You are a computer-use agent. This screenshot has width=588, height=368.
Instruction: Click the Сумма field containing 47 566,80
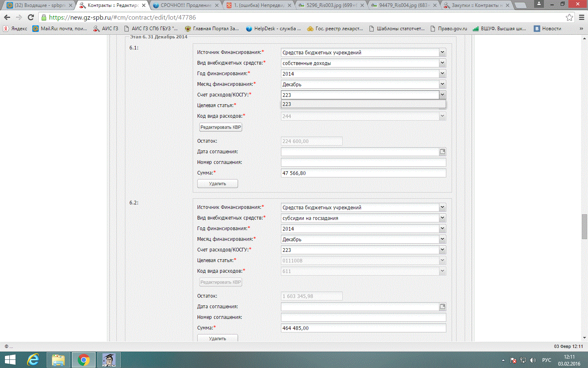363,173
